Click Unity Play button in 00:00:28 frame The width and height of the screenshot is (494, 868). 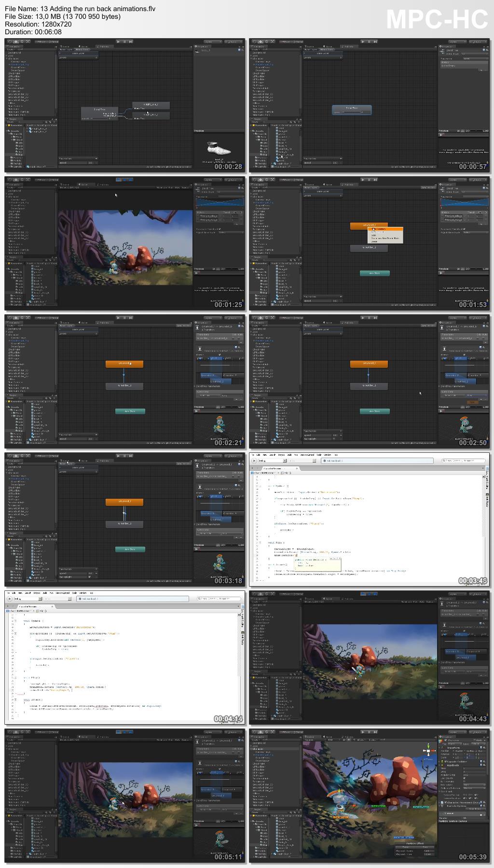click(x=119, y=42)
